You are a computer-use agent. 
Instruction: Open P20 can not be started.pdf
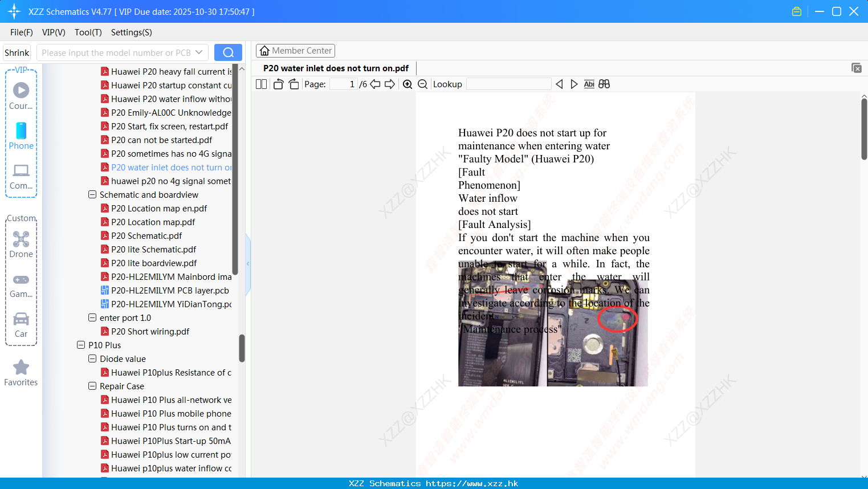click(x=161, y=140)
